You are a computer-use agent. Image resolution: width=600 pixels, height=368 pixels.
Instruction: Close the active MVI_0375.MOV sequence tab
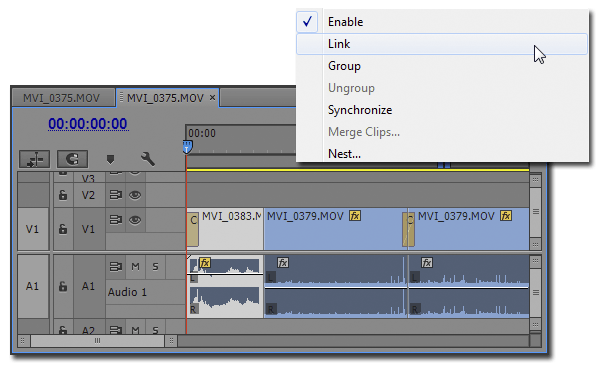click(212, 98)
